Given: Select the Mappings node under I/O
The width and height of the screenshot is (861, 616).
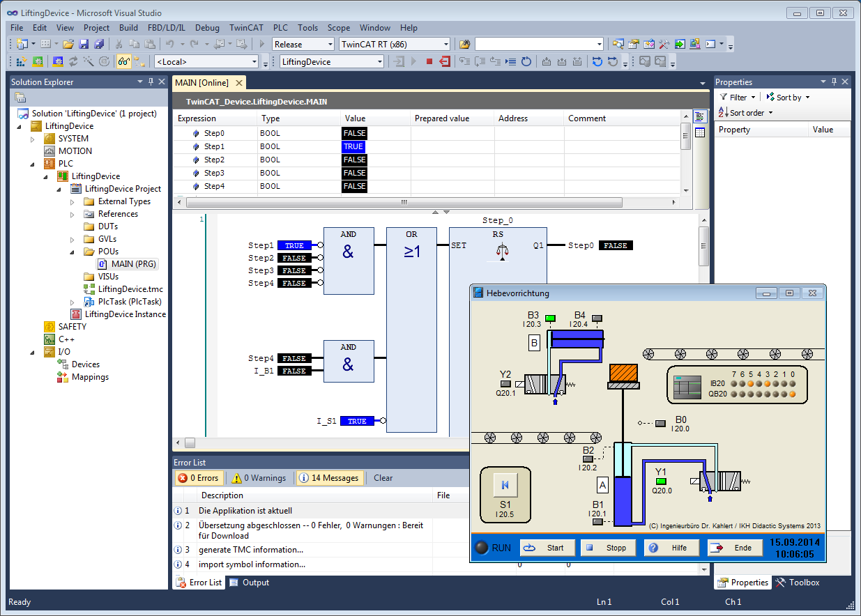Looking at the screenshot, I should point(90,377).
